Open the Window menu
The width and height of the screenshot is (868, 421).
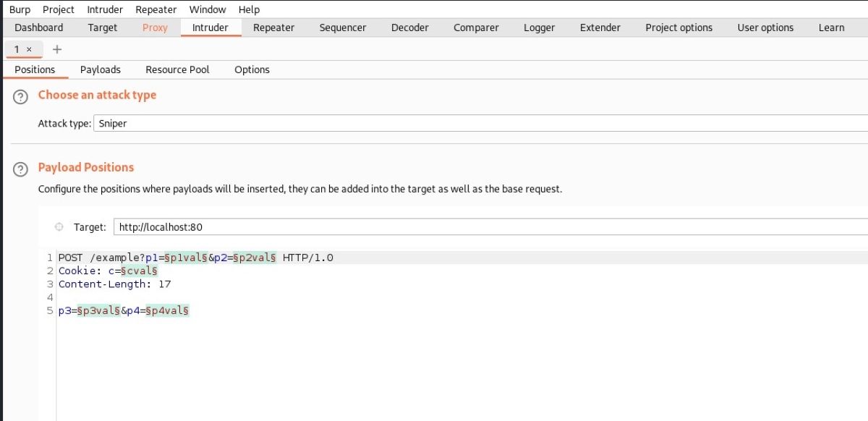[208, 9]
